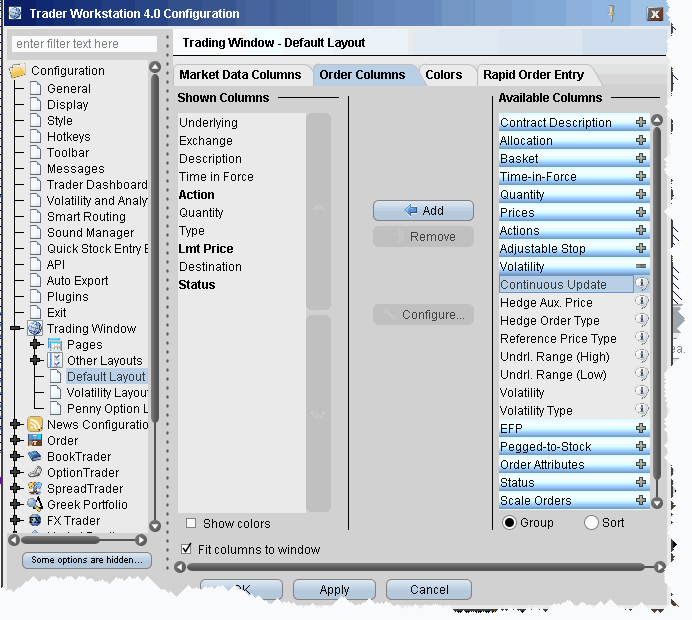Click info icon beside Hedge Order Type
The height and width of the screenshot is (620, 692).
[642, 320]
